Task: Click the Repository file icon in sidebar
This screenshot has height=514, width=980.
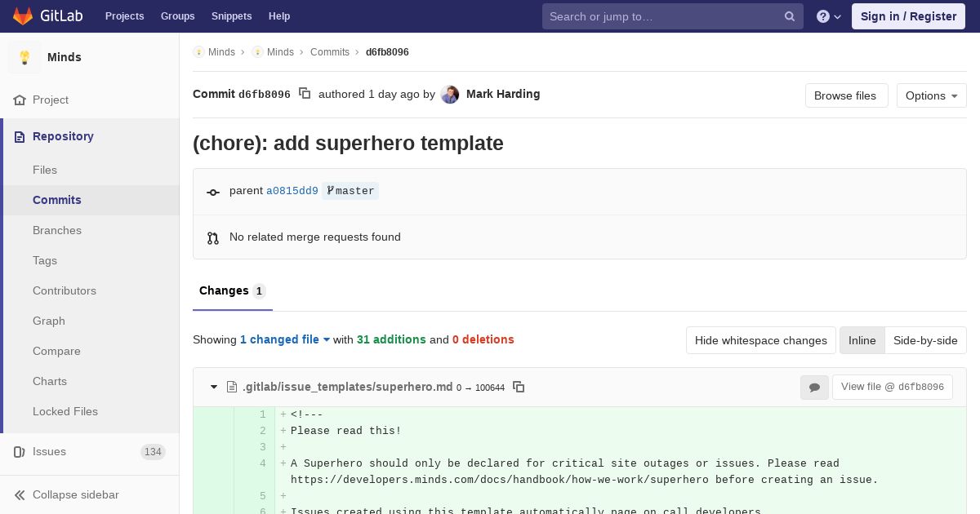Action: (x=20, y=136)
